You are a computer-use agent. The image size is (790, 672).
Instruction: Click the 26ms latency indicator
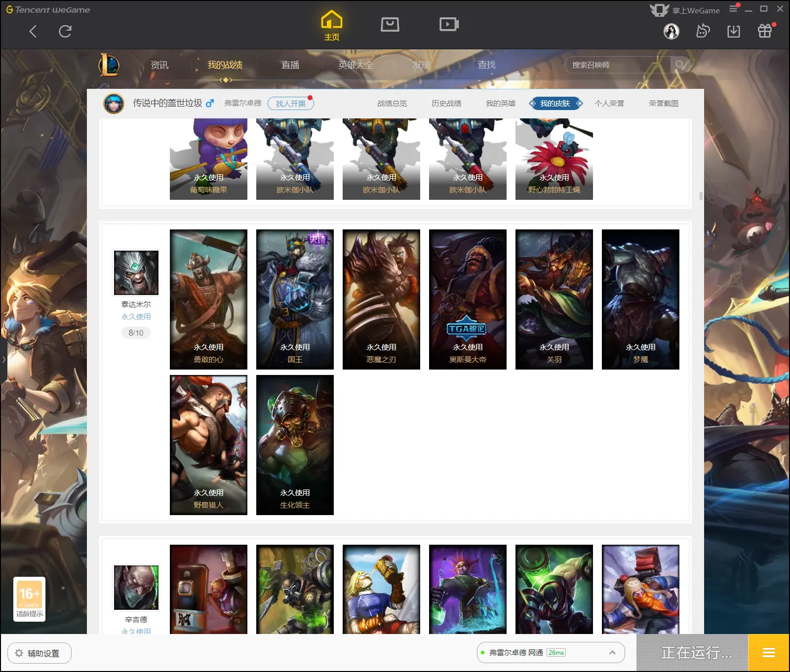tap(556, 652)
